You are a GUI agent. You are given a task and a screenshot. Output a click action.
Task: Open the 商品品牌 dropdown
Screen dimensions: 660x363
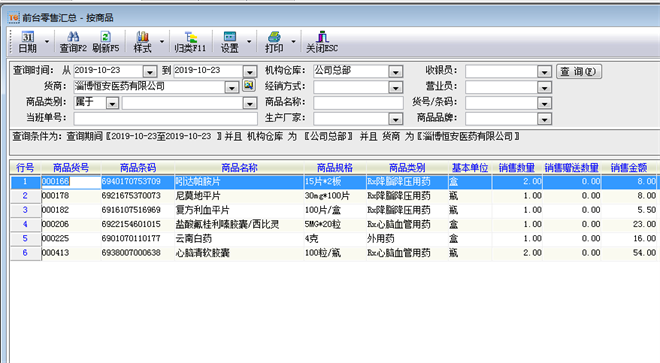545,119
